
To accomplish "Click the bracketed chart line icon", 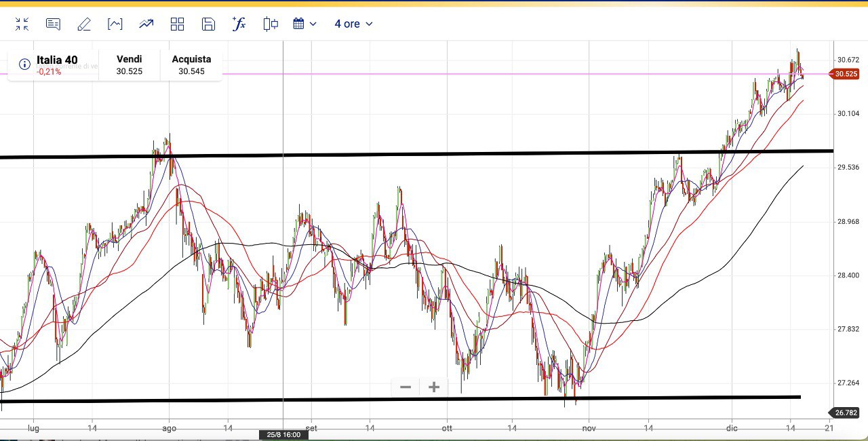I will 115,24.
